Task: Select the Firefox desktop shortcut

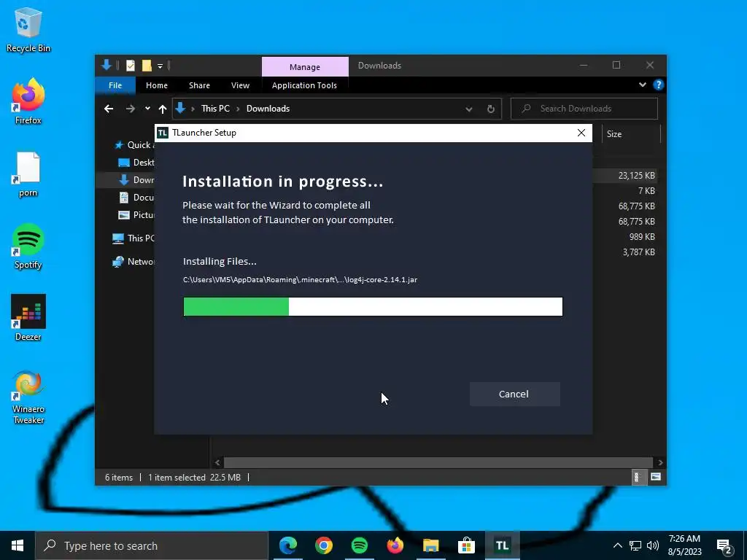Action: point(28,102)
